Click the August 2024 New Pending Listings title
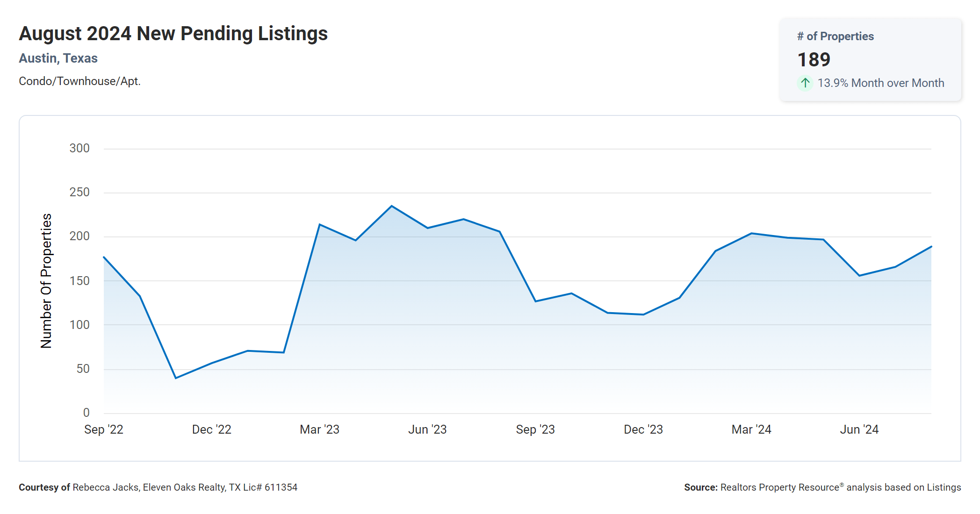 [x=173, y=34]
